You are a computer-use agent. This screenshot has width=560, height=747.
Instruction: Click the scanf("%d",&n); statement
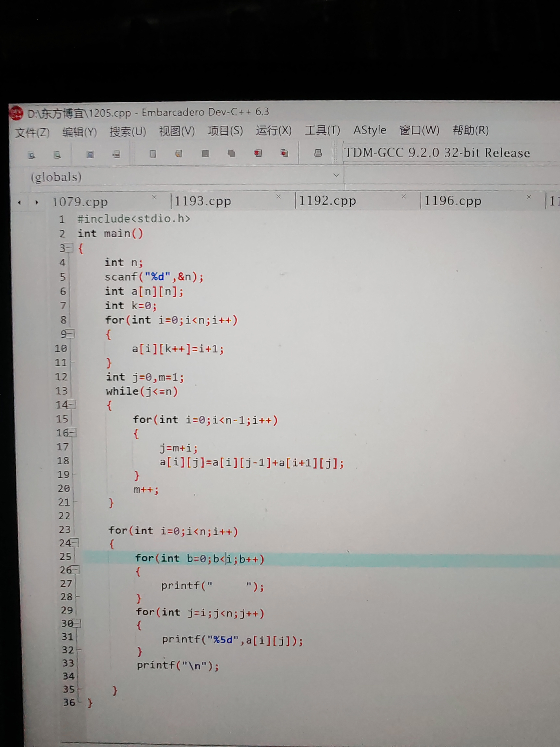(x=154, y=277)
